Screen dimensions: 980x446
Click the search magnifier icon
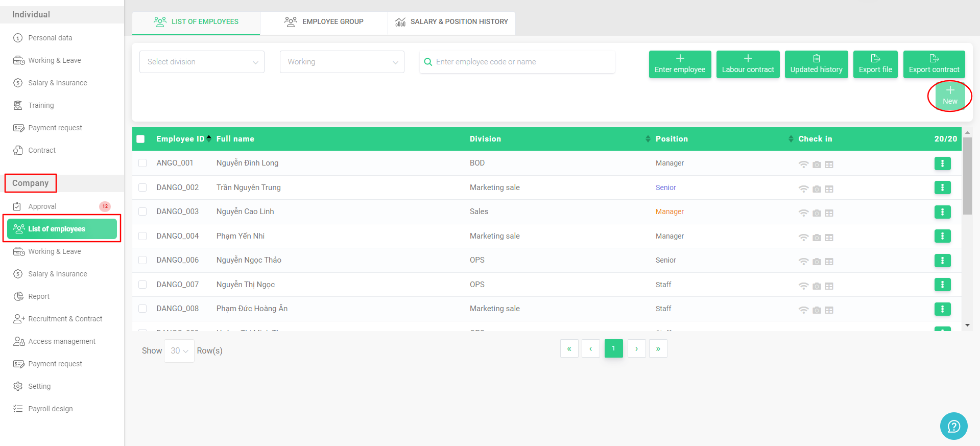coord(428,62)
